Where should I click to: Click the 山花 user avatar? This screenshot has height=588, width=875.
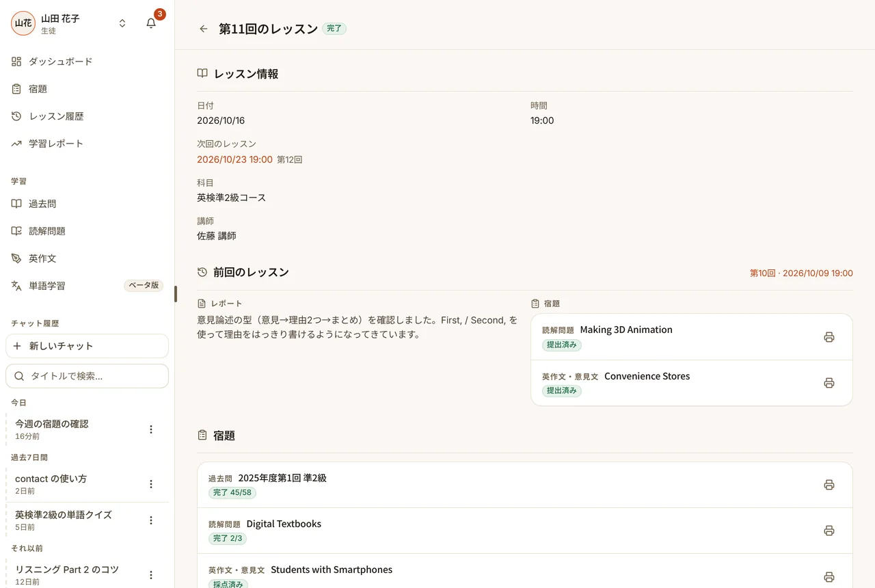[x=23, y=23]
